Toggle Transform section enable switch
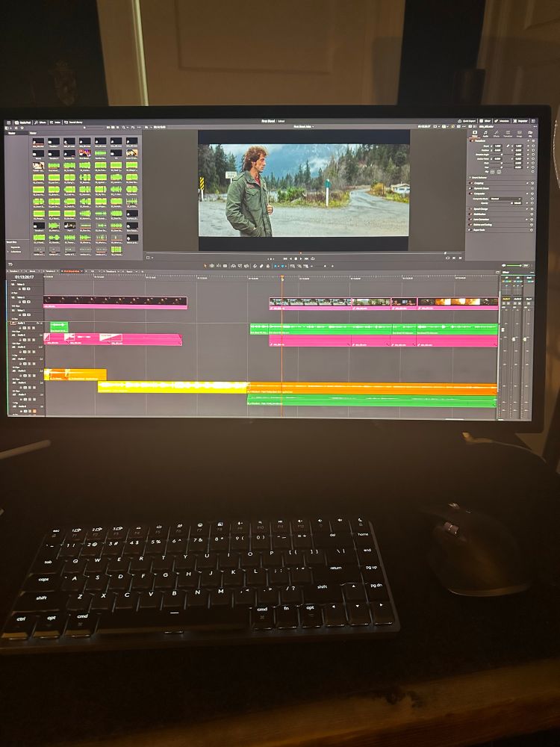 471,141
